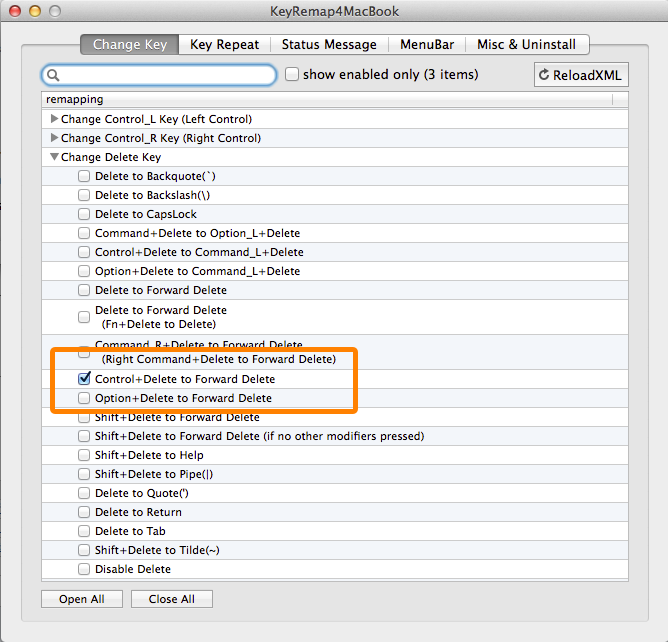Click the ReloadXML button
This screenshot has width=668, height=642.
(x=581, y=75)
